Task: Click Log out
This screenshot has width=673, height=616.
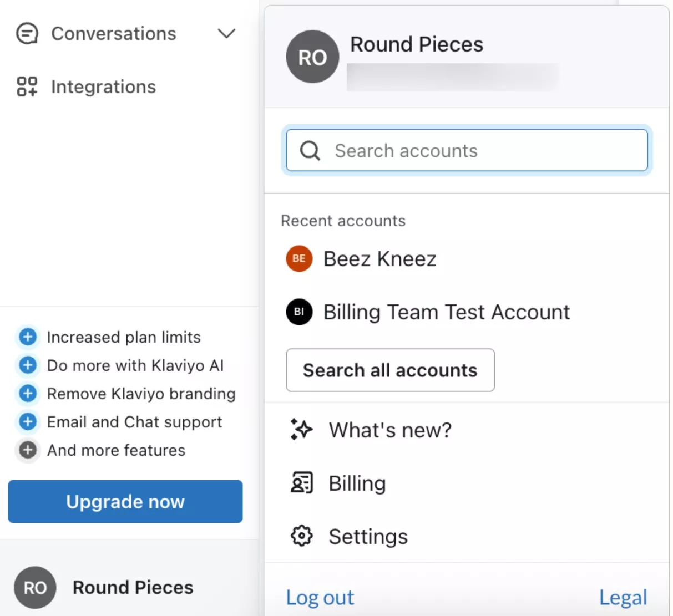Action: (320, 597)
